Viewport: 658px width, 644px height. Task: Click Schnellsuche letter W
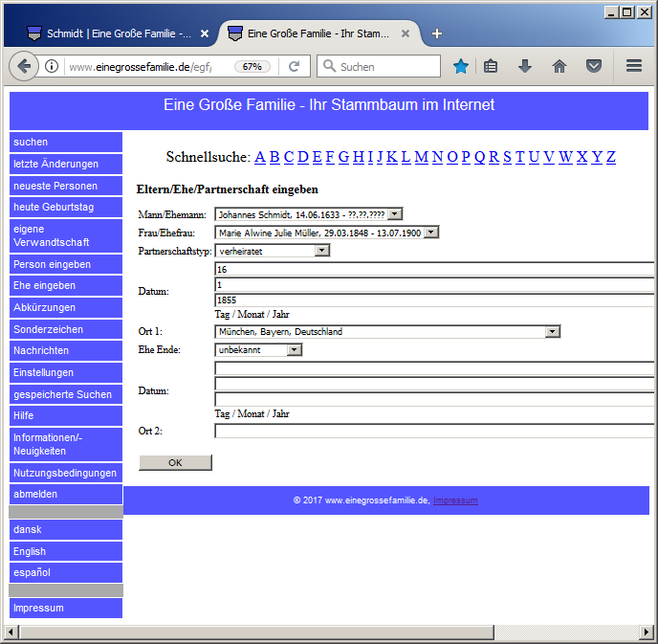565,157
